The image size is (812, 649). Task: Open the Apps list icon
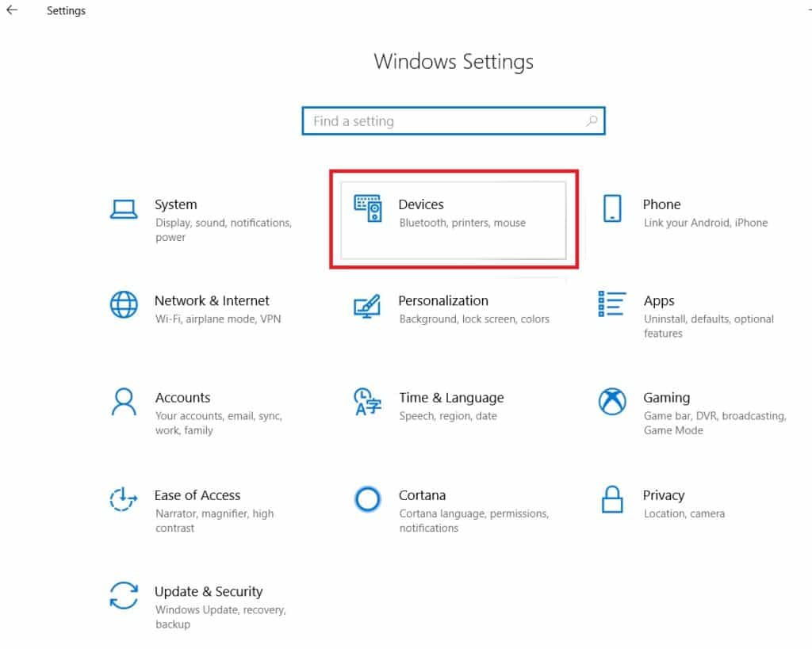611,304
